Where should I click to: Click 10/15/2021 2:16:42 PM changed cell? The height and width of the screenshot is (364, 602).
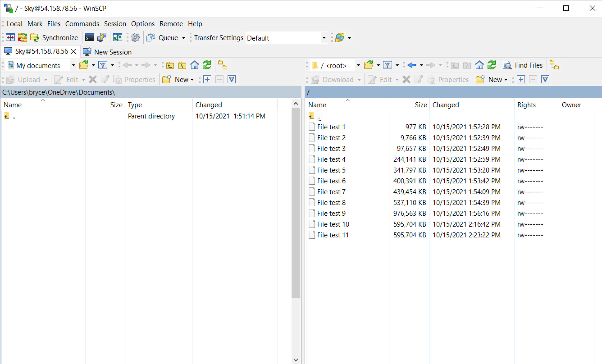(466, 224)
